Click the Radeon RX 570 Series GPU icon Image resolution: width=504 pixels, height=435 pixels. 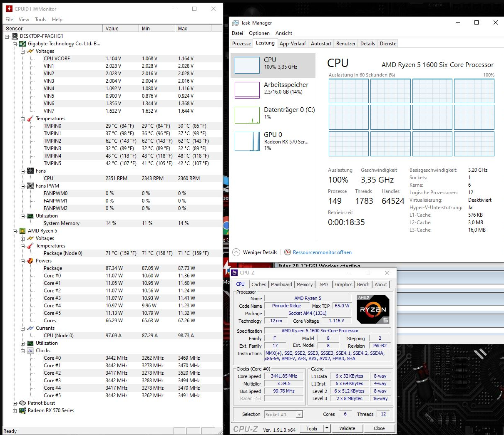pyautogui.click(x=22, y=410)
